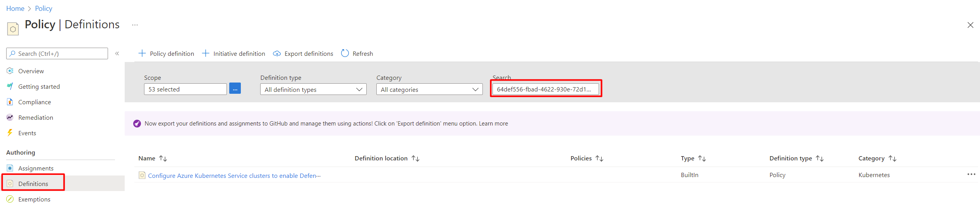Click the definitions search filter field
980x210 pixels.
click(x=546, y=89)
